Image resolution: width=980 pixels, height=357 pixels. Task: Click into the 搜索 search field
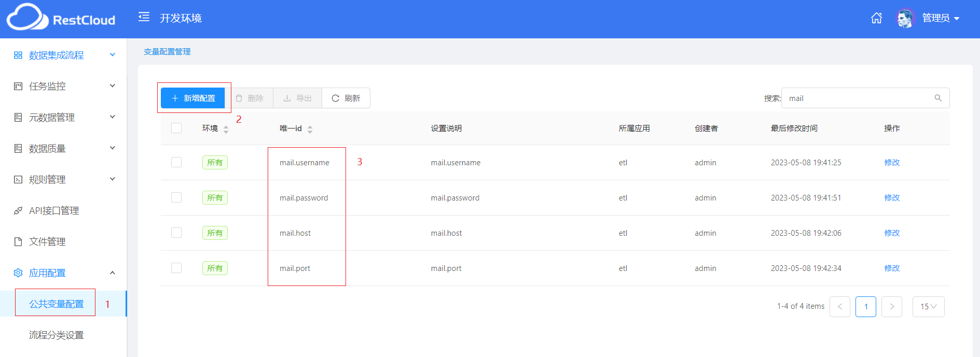click(x=859, y=98)
